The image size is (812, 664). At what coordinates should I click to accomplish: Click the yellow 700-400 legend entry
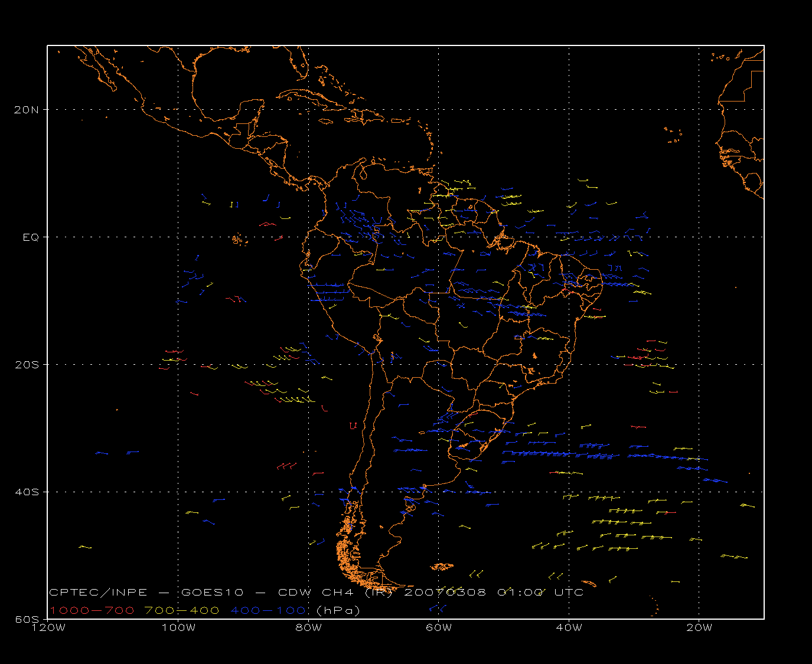pos(182,610)
